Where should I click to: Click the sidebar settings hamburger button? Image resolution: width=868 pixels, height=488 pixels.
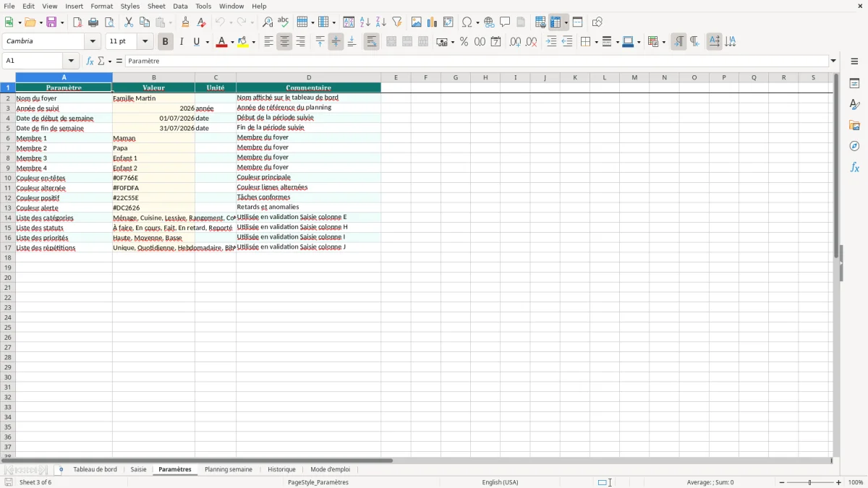[854, 61]
